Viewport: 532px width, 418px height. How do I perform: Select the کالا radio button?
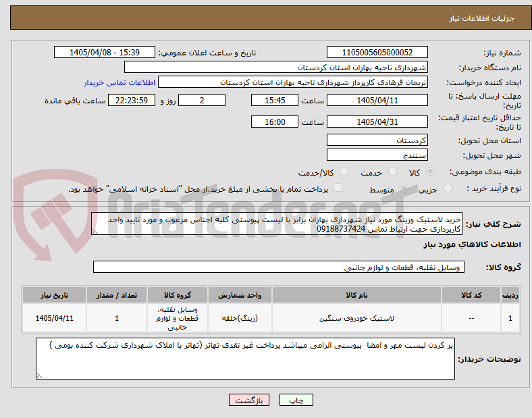(430, 172)
